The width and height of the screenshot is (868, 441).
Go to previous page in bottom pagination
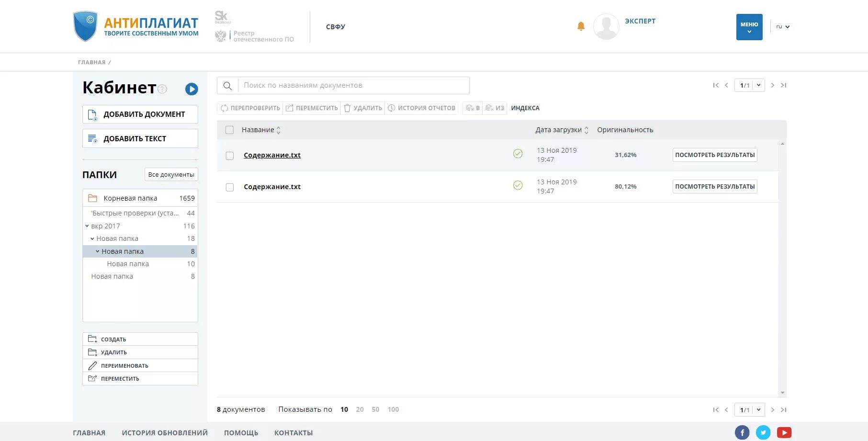(726, 410)
